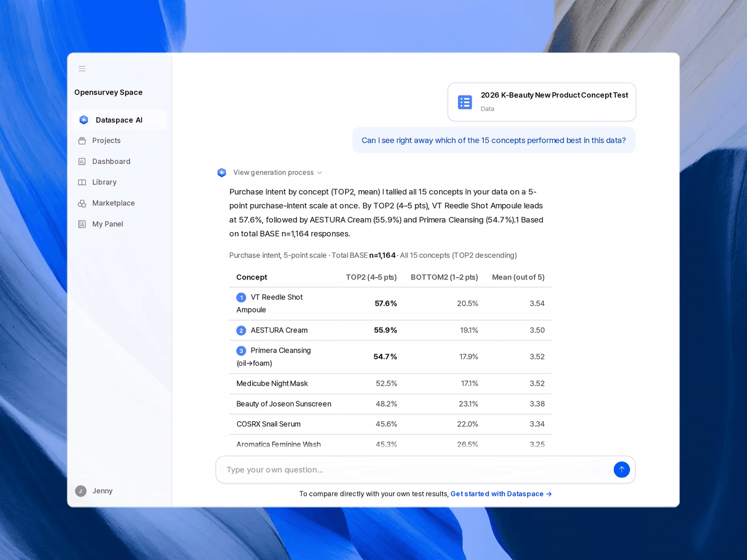Click the 17.1% BOTTOM2 value
This screenshot has height=560, width=747.
[470, 383]
